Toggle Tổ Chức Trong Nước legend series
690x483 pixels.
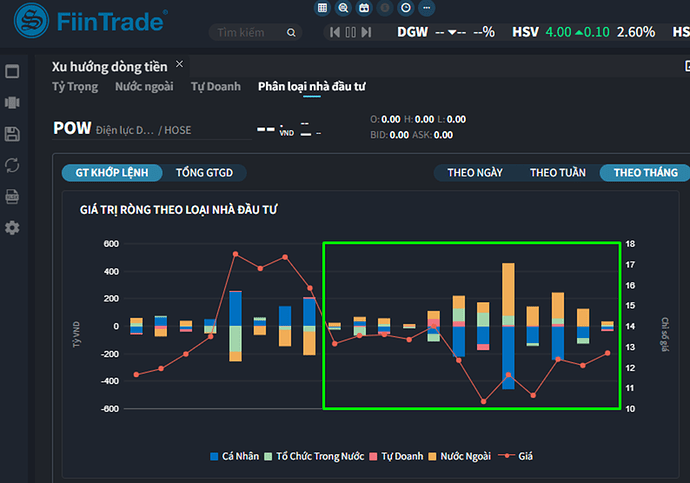tap(315, 456)
